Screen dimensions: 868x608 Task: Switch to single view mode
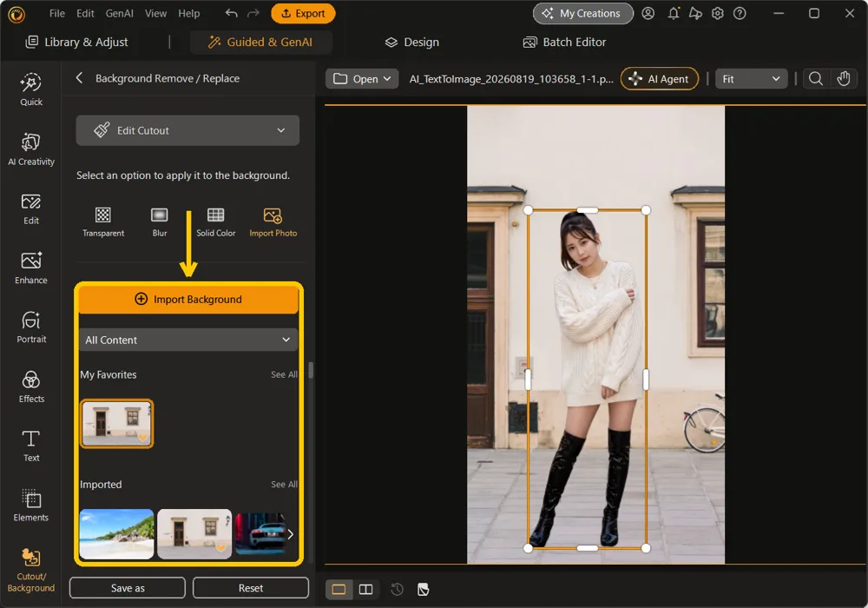click(339, 589)
